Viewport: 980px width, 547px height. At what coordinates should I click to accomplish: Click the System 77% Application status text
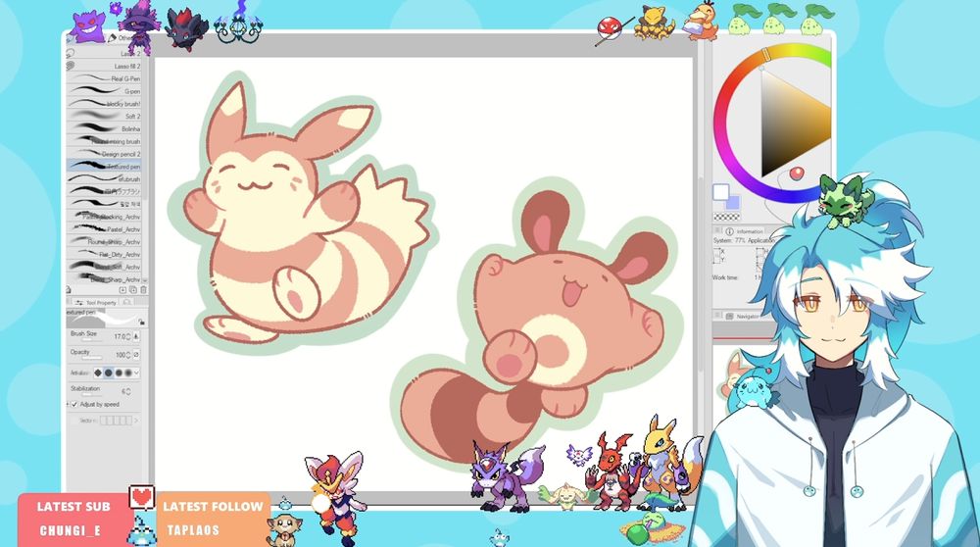tap(744, 241)
